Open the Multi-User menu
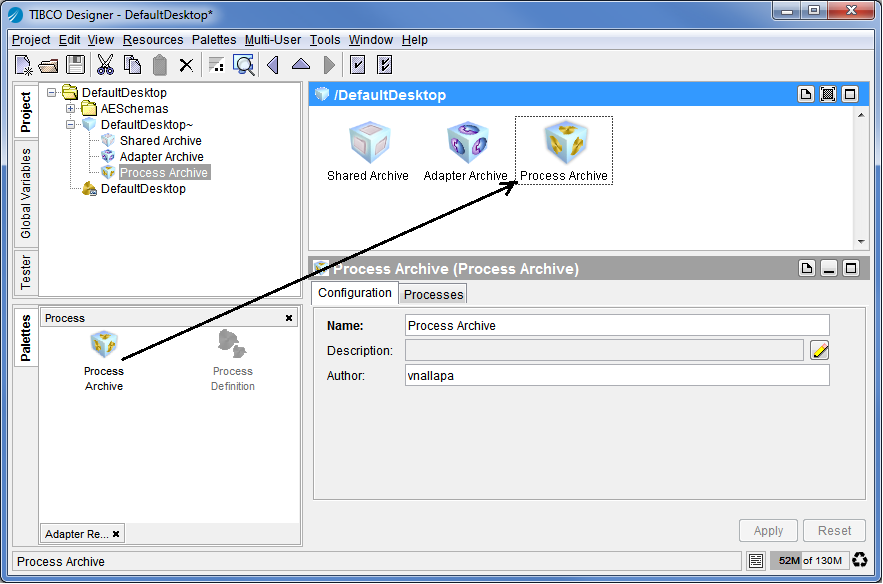The image size is (883, 584). [273, 40]
